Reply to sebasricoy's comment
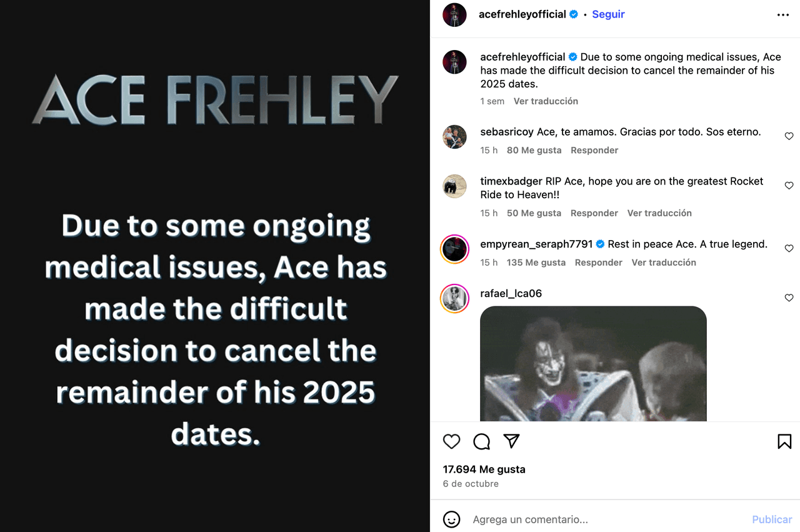800x532 pixels. click(594, 150)
